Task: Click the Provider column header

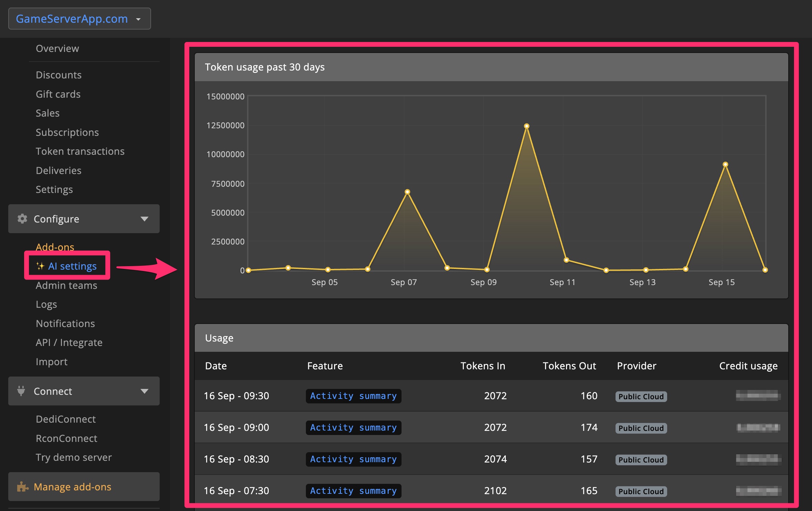Action: click(637, 366)
